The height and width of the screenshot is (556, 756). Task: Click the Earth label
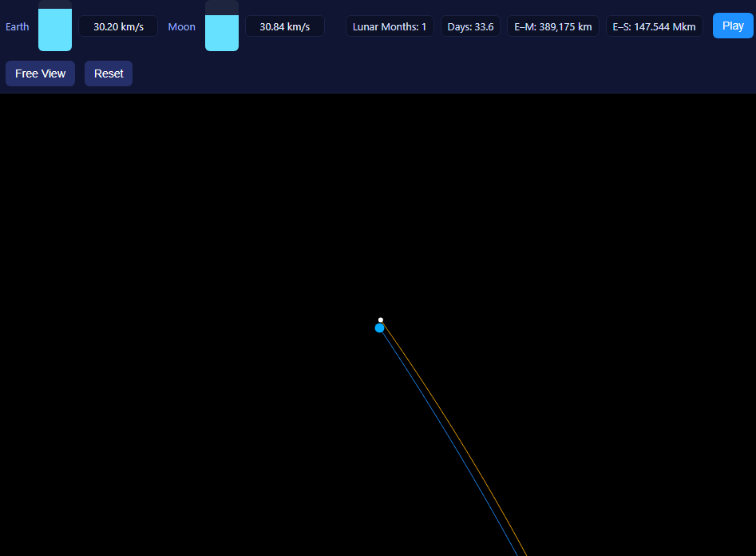pos(17,26)
